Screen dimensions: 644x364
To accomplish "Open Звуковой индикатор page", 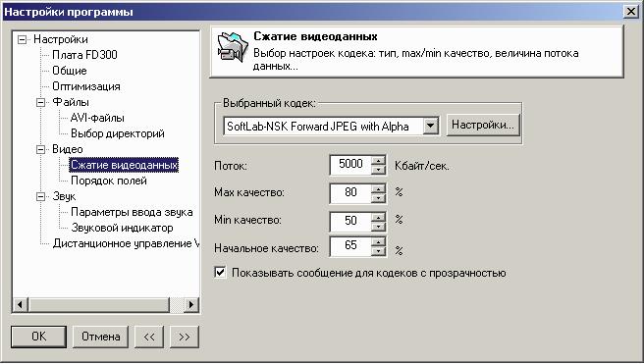I will point(122,228).
